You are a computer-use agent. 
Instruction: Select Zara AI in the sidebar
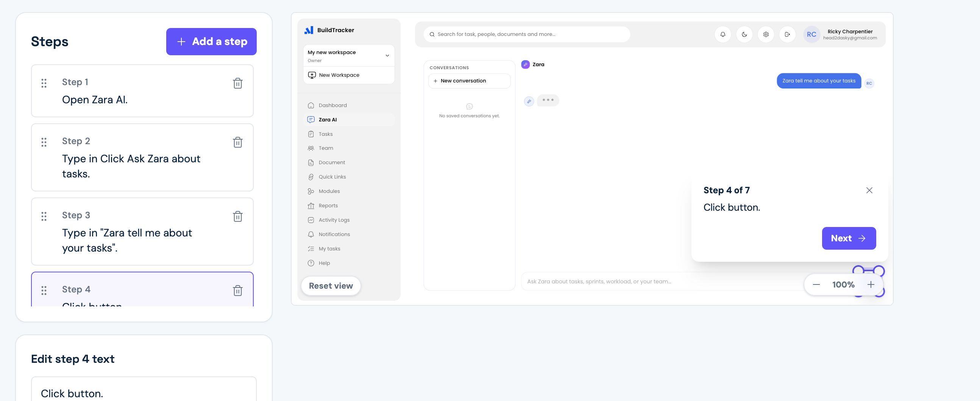349,119
